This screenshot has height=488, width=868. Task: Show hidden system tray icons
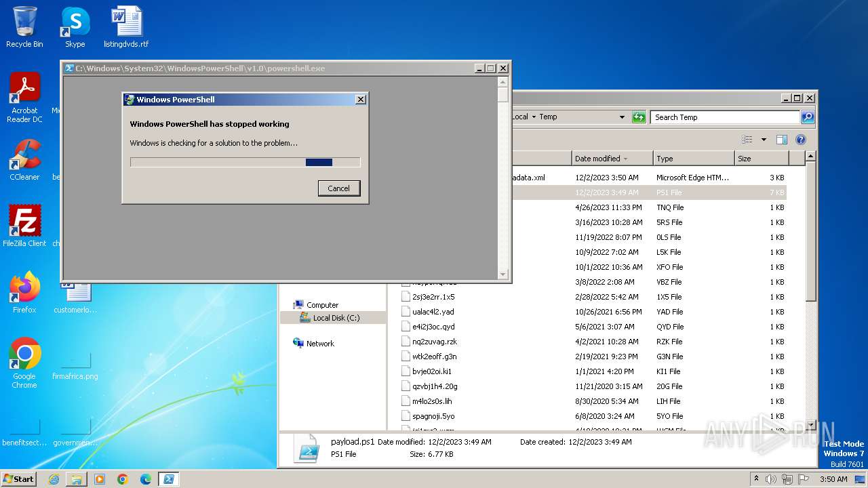[x=757, y=479]
